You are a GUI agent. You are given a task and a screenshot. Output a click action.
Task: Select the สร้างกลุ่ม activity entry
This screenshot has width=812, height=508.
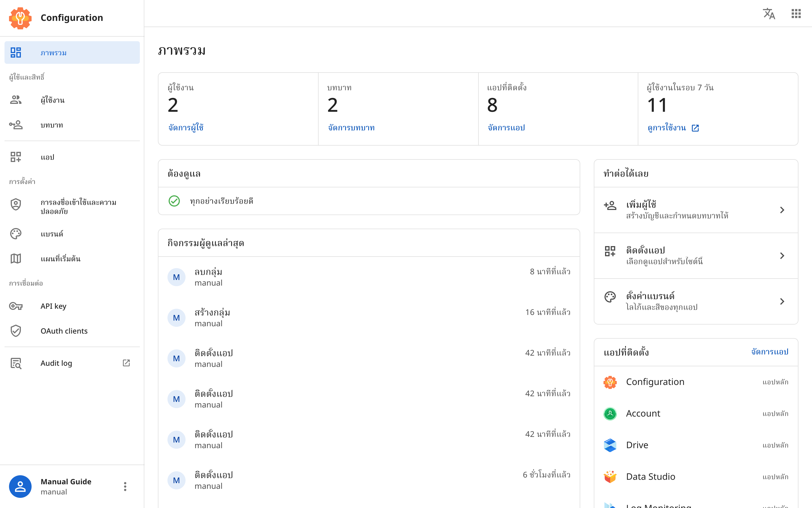[369, 318]
